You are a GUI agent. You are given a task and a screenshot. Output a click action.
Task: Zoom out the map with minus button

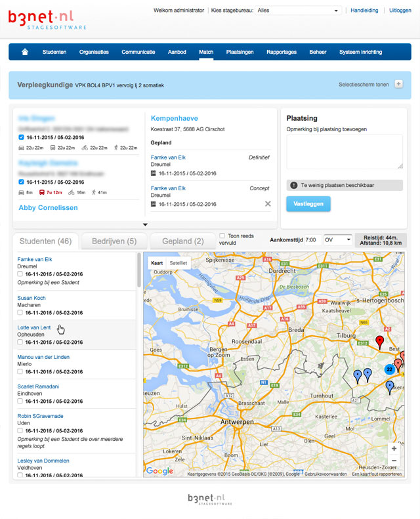[x=394, y=461]
